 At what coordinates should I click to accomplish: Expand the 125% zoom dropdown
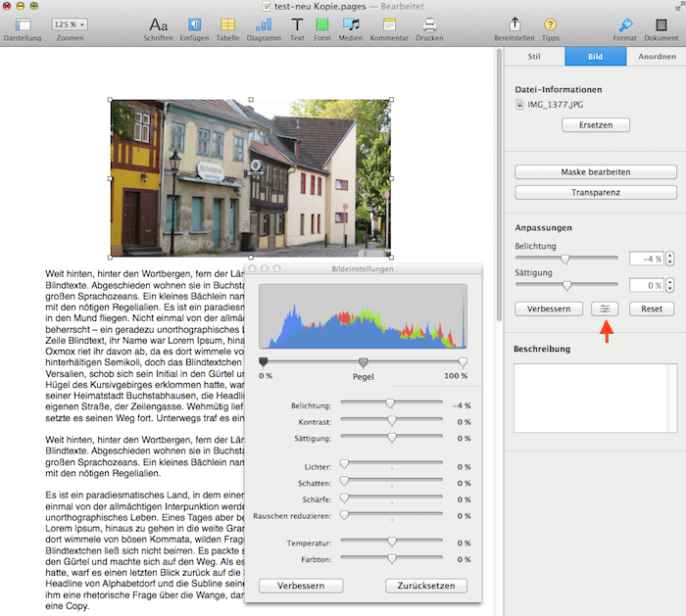tap(68, 24)
